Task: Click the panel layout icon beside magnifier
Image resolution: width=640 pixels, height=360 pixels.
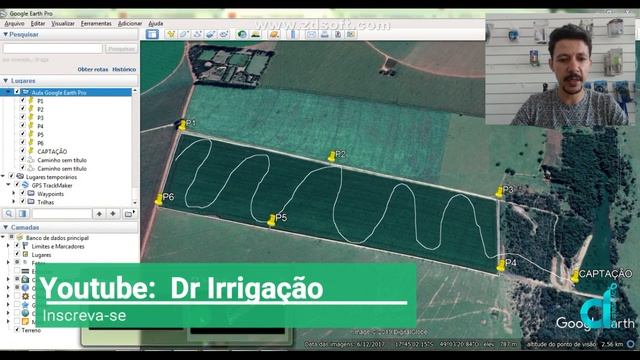Action: 23,213
